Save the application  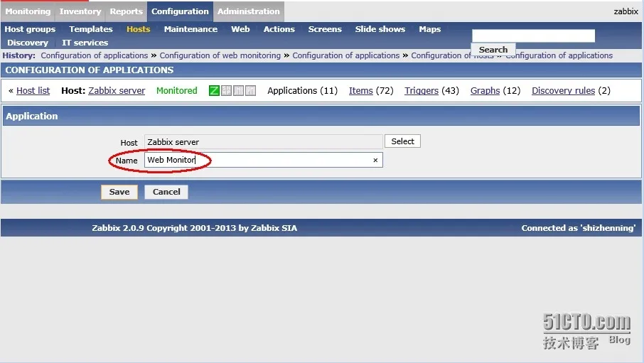pos(119,192)
